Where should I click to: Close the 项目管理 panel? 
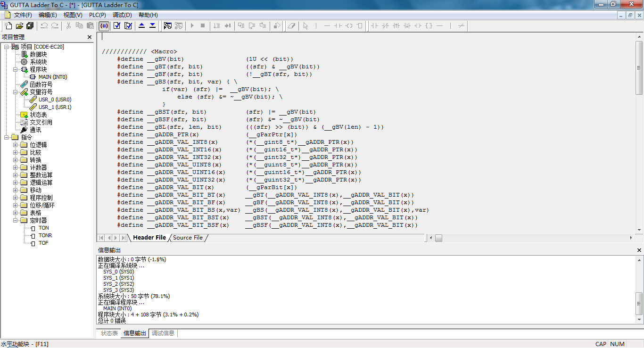90,37
